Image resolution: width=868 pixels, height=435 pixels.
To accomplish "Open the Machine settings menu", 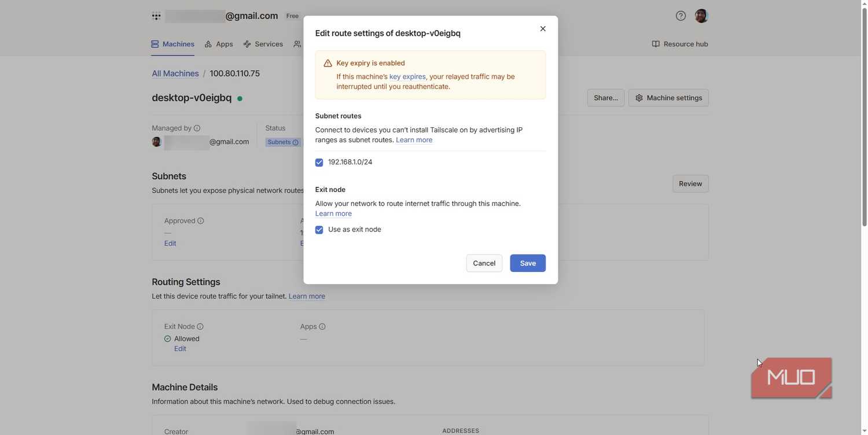I will (668, 98).
